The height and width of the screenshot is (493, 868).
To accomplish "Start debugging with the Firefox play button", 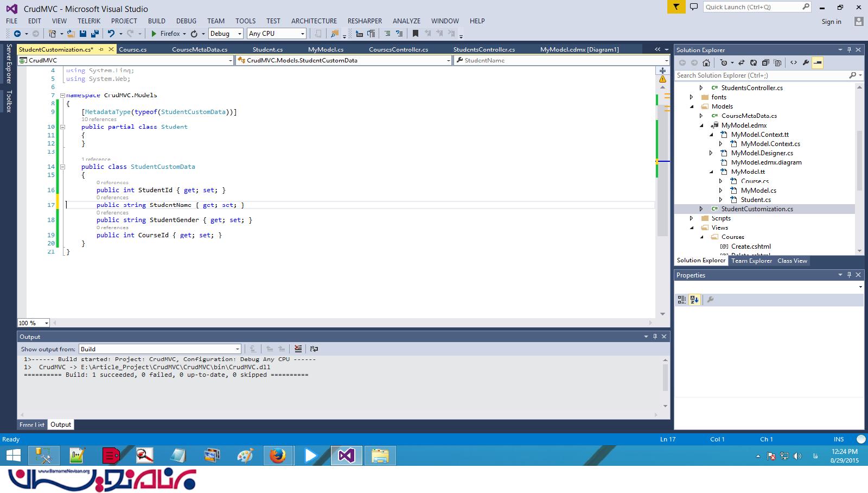I will [154, 34].
